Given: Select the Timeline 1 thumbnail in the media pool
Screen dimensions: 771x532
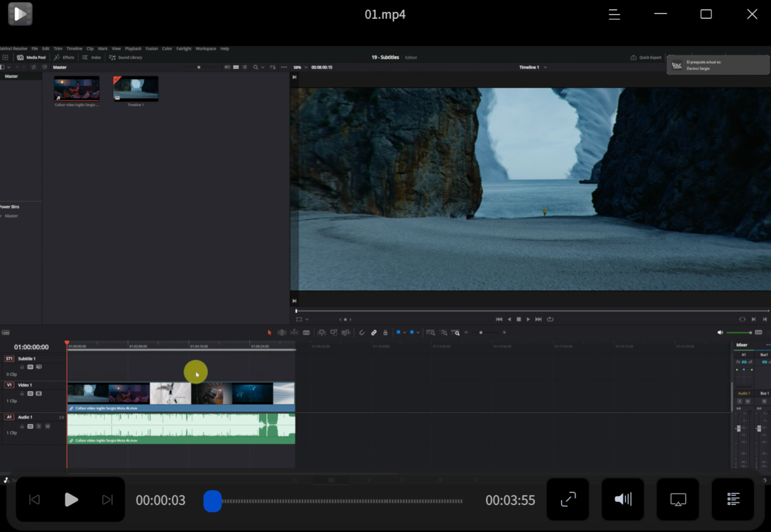Looking at the screenshot, I should pyautogui.click(x=136, y=88).
